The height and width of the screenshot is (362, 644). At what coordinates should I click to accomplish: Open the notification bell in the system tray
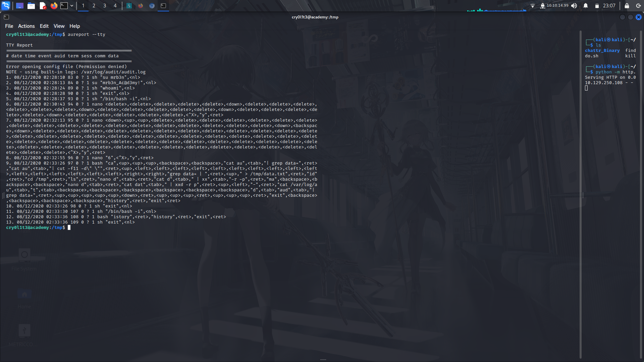[x=585, y=6]
